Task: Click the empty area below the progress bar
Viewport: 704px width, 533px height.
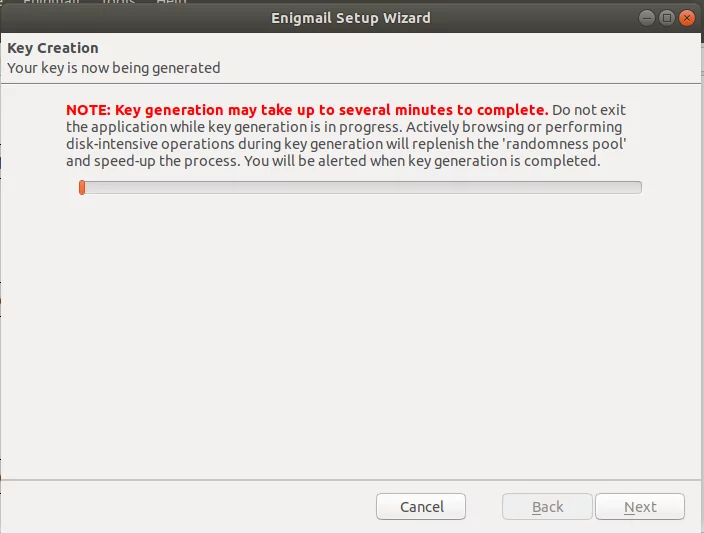Action: (x=351, y=337)
